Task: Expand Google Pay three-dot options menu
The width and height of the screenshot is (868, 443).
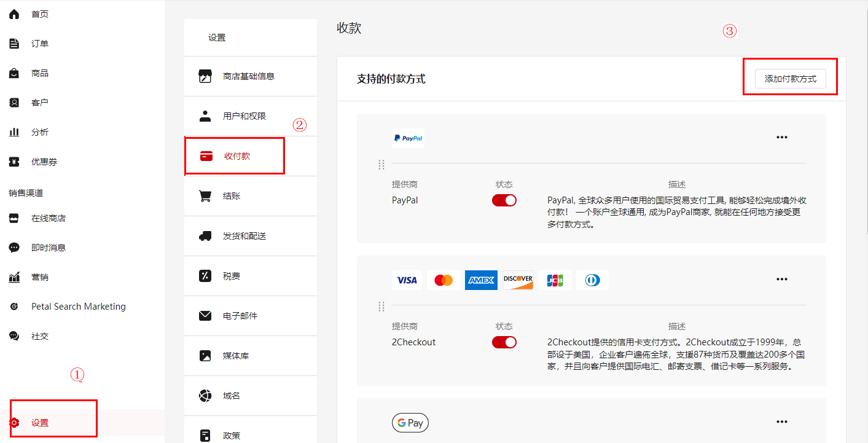Action: click(781, 422)
